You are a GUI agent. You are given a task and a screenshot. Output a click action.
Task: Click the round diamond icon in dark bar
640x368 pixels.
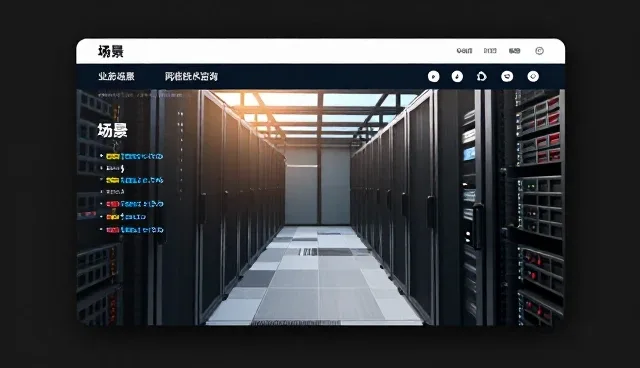(x=533, y=76)
